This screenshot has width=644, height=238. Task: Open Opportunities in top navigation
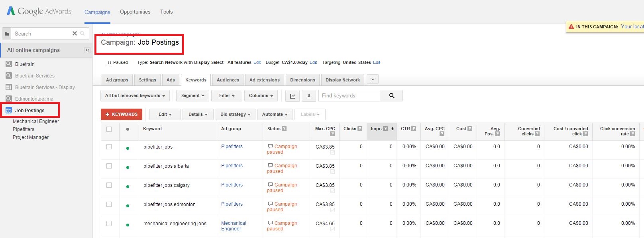pos(135,12)
